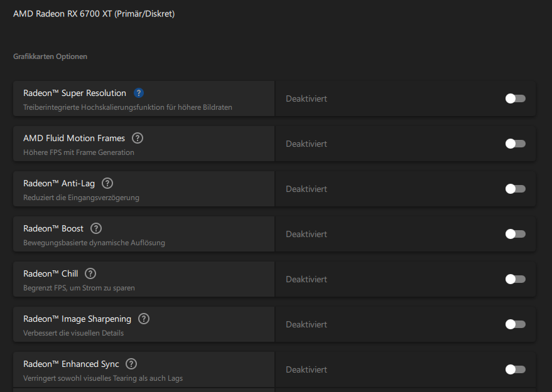This screenshot has height=392, width=552.
Task: Click the AMD Radeon RX 6700 XT heading
Action: (x=94, y=14)
